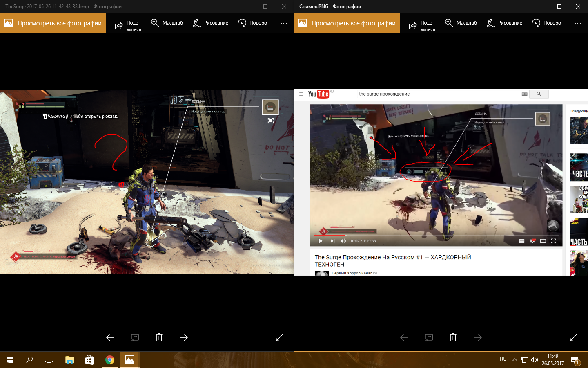588x368 pixels.
Task: Launch File Explorer from the taskbar
Action: pos(70,360)
